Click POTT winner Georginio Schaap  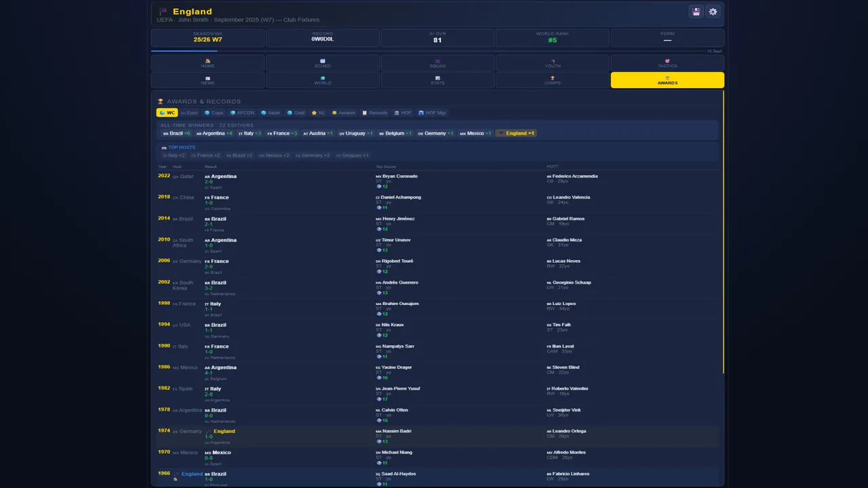572,283
